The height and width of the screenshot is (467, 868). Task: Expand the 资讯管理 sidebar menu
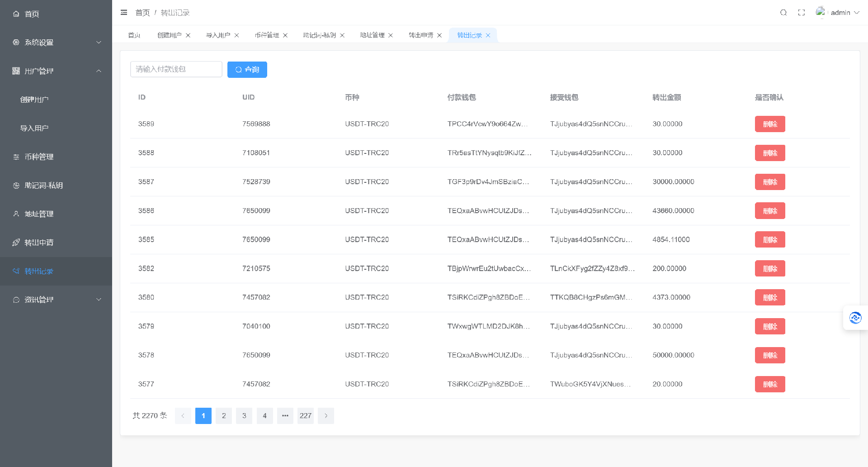click(56, 300)
